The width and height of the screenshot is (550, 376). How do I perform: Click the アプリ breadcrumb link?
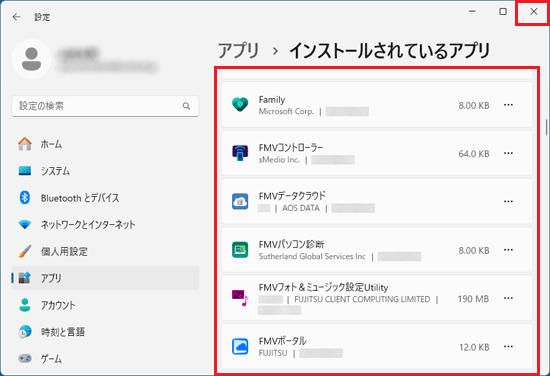[238, 51]
